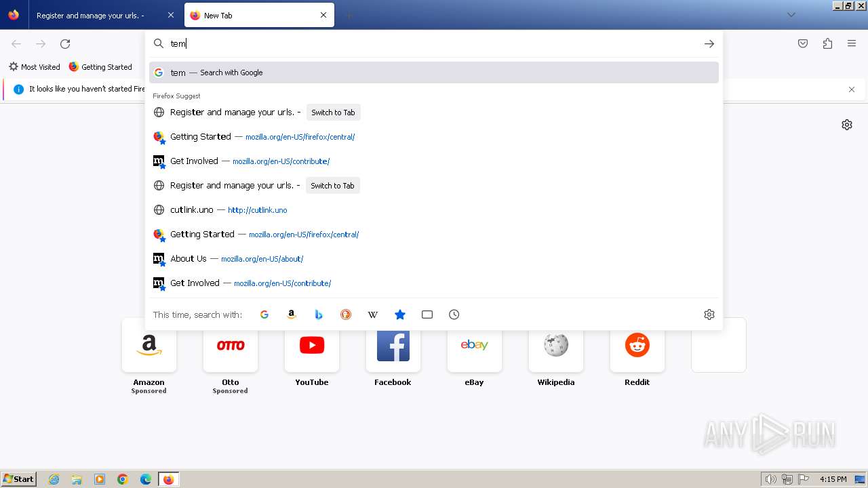The width and height of the screenshot is (868, 488).
Task: Launch Internet Explorer from taskbar
Action: click(54, 479)
